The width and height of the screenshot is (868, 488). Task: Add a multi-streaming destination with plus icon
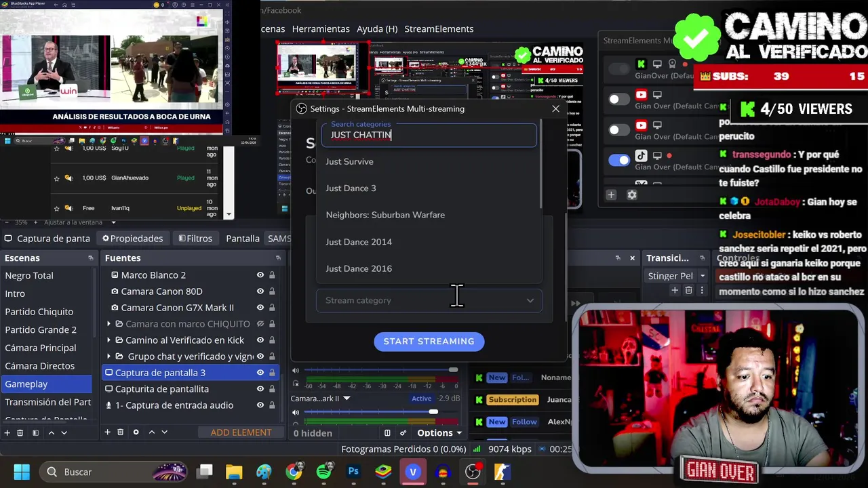coord(611,195)
